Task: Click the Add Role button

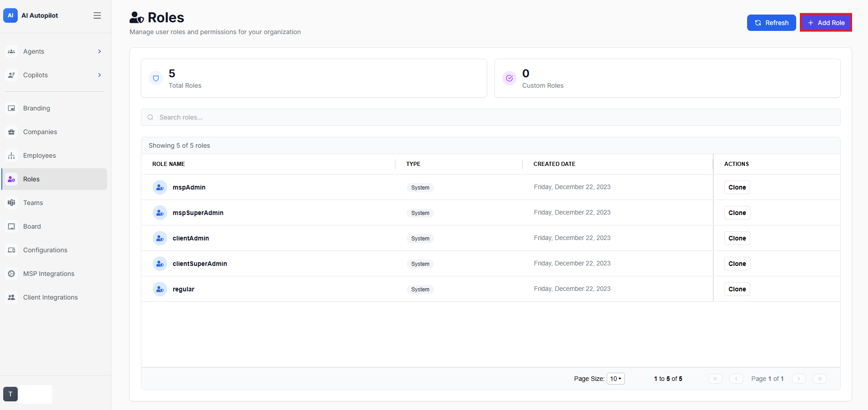Action: [826, 23]
